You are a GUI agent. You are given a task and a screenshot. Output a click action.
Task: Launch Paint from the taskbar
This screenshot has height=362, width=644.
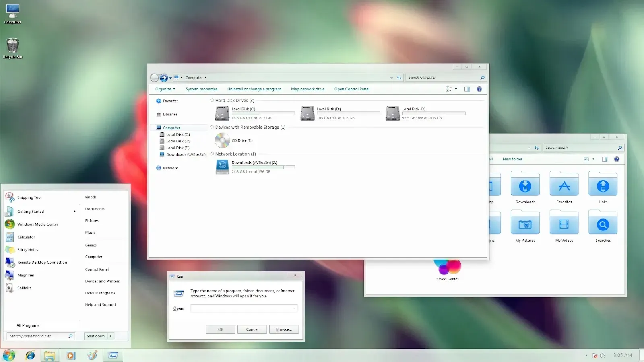91,355
